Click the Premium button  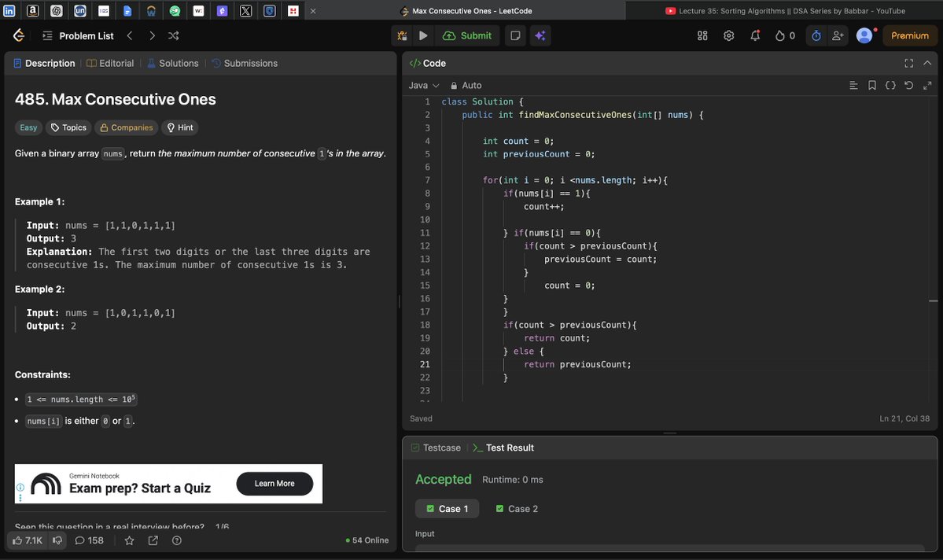tap(909, 35)
